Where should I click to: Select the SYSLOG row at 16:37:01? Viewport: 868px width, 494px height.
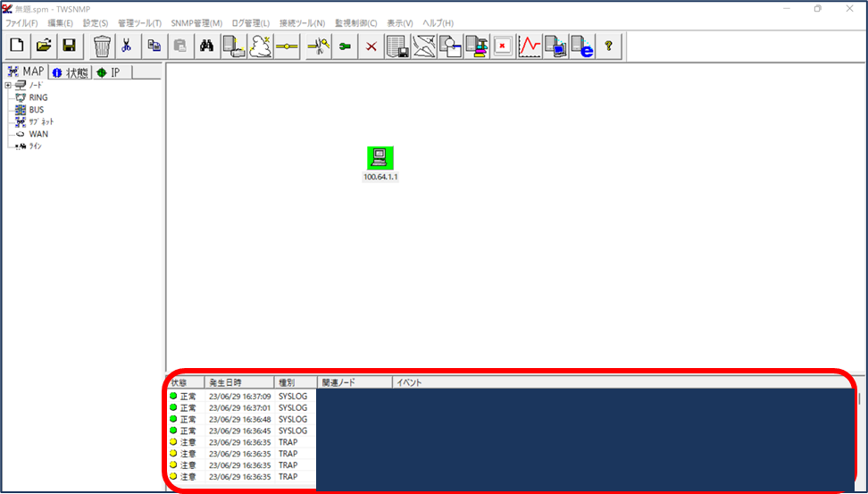point(242,407)
